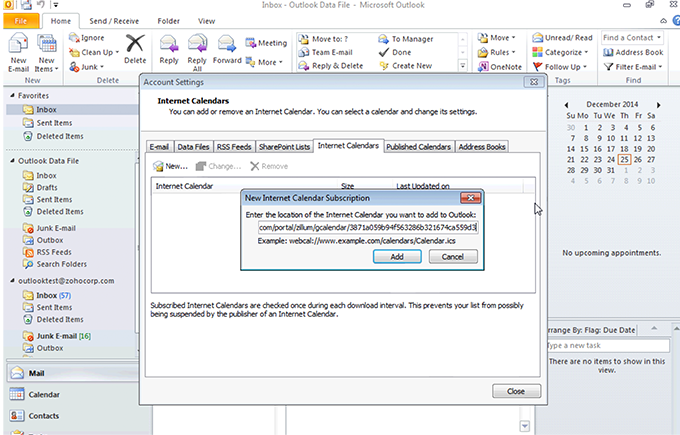Viewport: 680px width, 435px height.
Task: Collapse the outlooktest@zohocorp.com account tree
Action: (x=12, y=281)
